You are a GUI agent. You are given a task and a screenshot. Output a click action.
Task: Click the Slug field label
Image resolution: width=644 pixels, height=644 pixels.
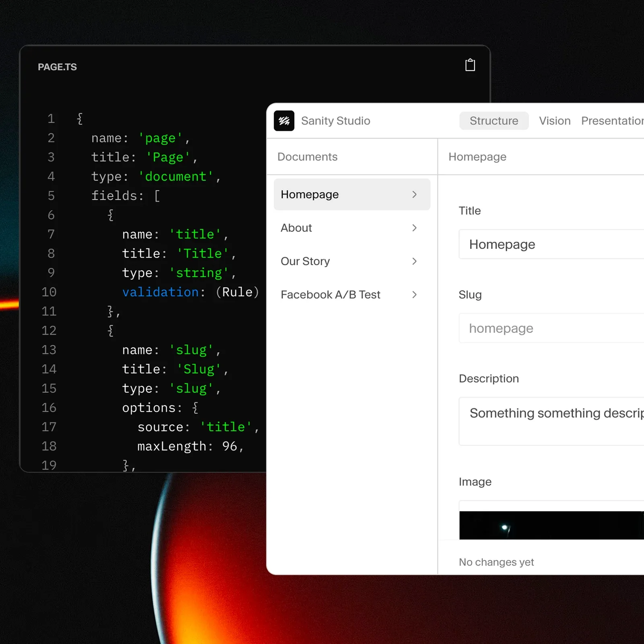(x=470, y=295)
